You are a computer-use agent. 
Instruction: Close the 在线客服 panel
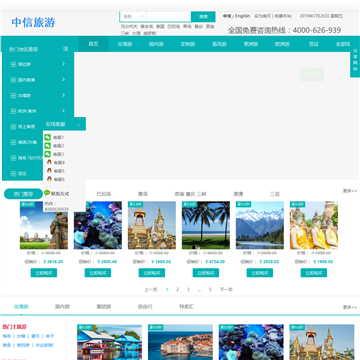click(x=78, y=125)
